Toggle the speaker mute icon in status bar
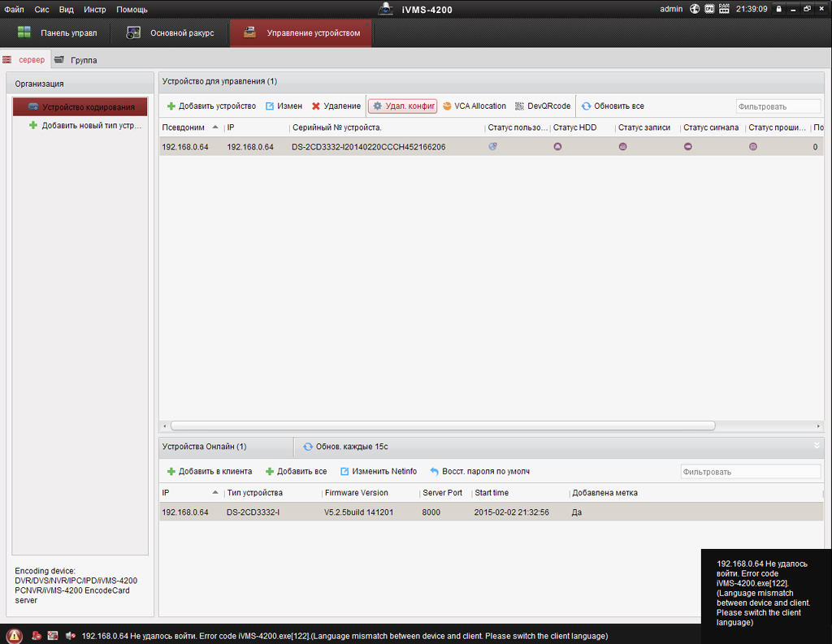The width and height of the screenshot is (832, 644). [x=70, y=636]
